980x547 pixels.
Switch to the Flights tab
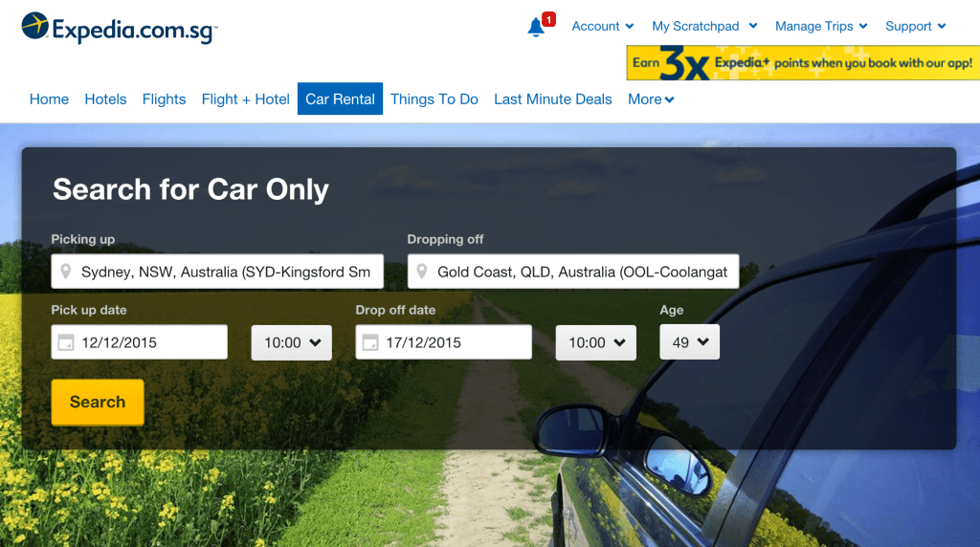click(x=164, y=99)
